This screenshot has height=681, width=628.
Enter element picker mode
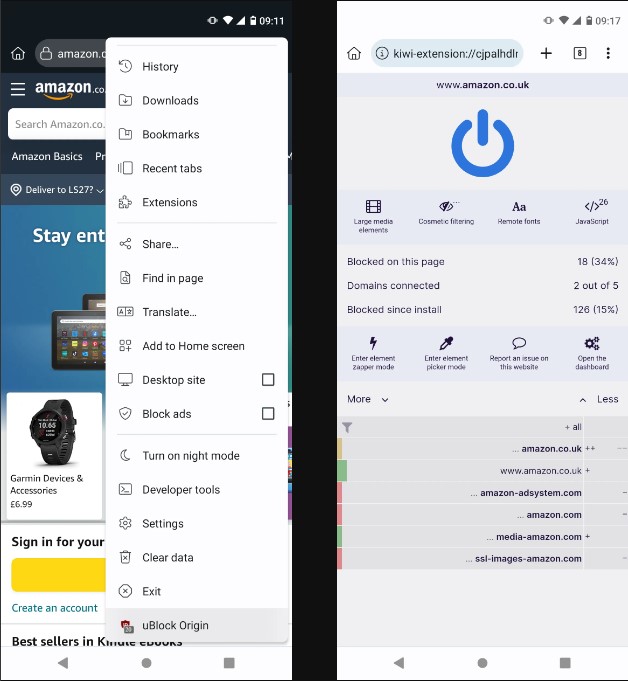446,344
